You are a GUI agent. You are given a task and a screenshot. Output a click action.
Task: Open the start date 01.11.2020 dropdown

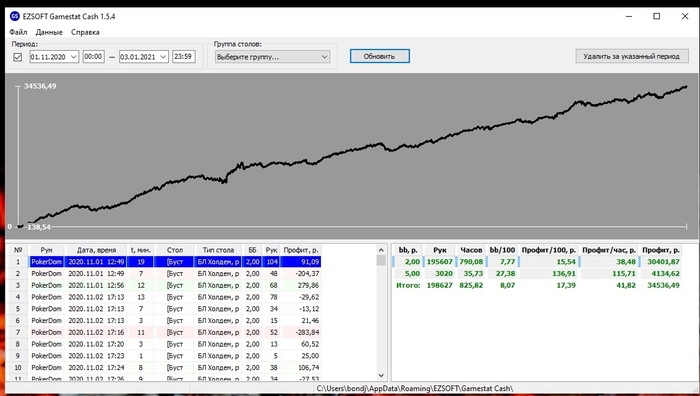tap(74, 57)
